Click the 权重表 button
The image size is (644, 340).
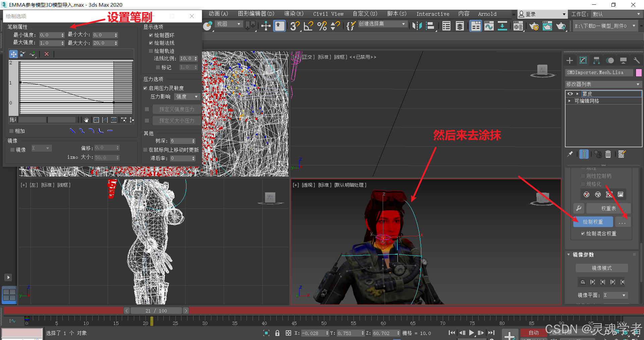(x=608, y=208)
